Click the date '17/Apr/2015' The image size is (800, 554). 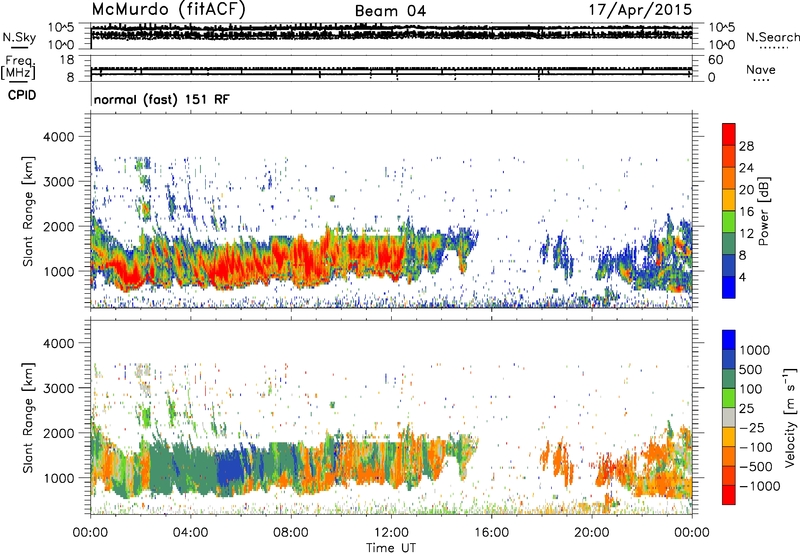(x=641, y=10)
